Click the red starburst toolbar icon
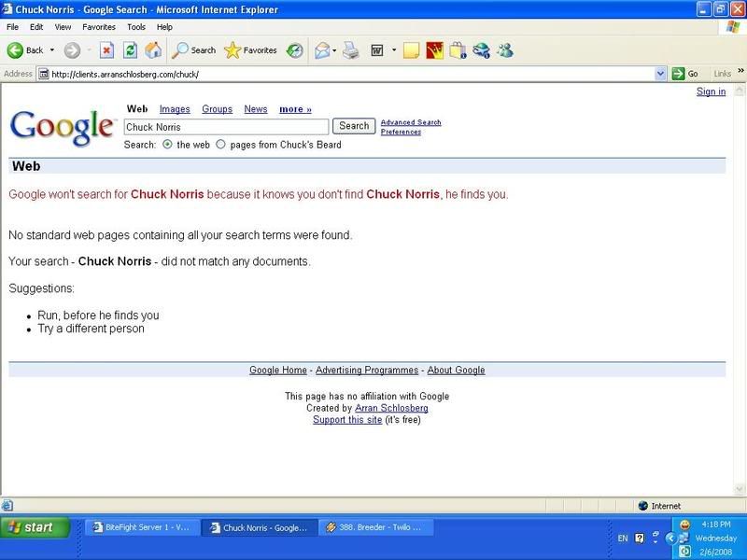This screenshot has width=747, height=560. tap(434, 50)
